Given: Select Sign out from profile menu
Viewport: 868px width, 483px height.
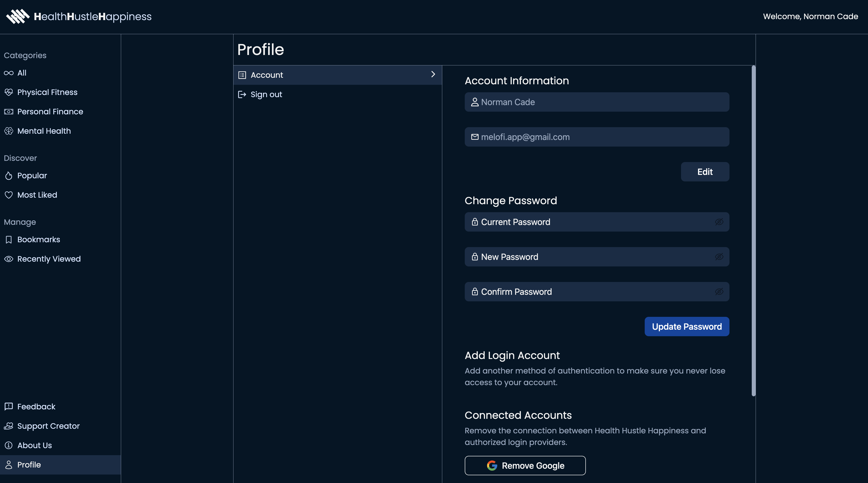Looking at the screenshot, I should point(337,94).
